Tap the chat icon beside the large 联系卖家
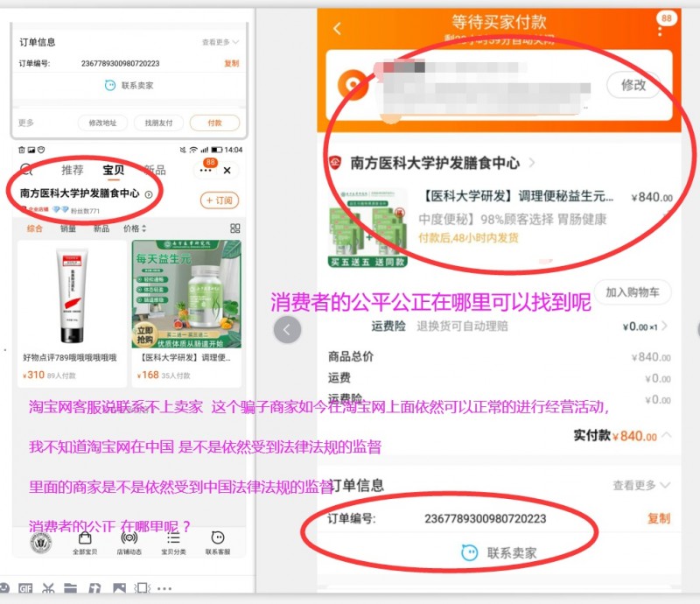 (x=469, y=552)
